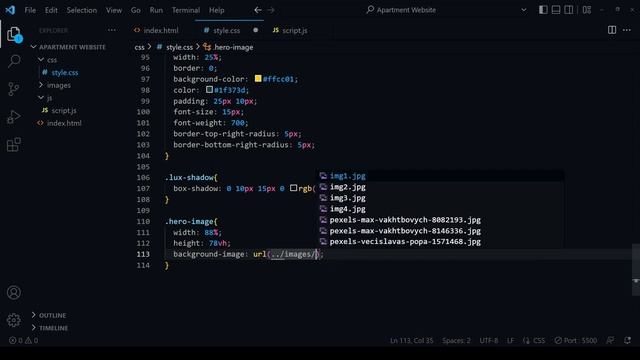Select img4.jpg suggestion

pyautogui.click(x=441, y=209)
